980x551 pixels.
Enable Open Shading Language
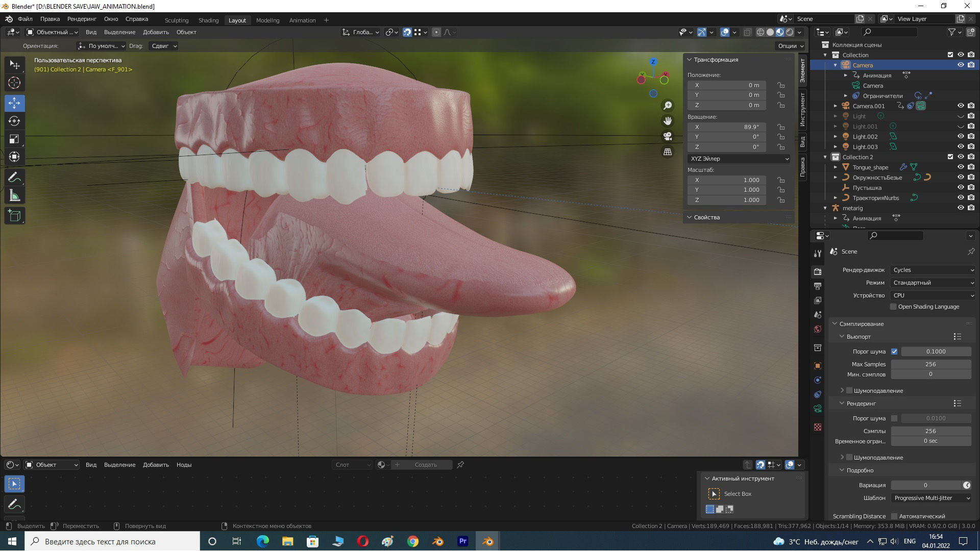tap(894, 306)
